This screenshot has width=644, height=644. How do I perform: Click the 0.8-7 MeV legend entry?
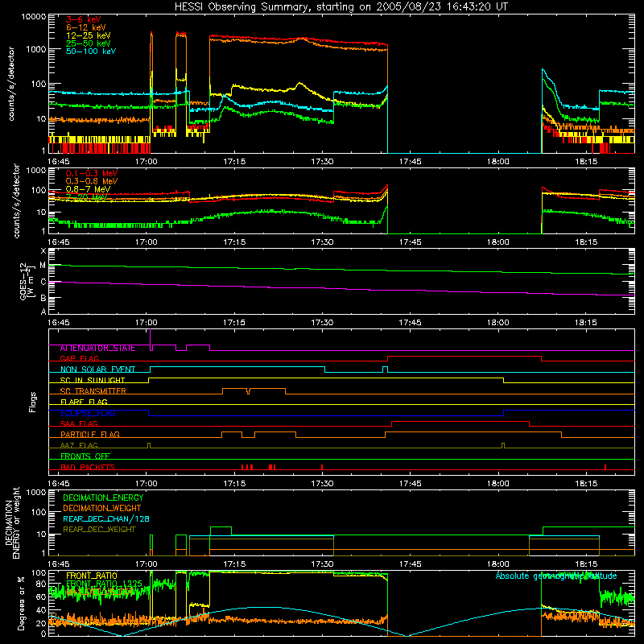coord(88,189)
